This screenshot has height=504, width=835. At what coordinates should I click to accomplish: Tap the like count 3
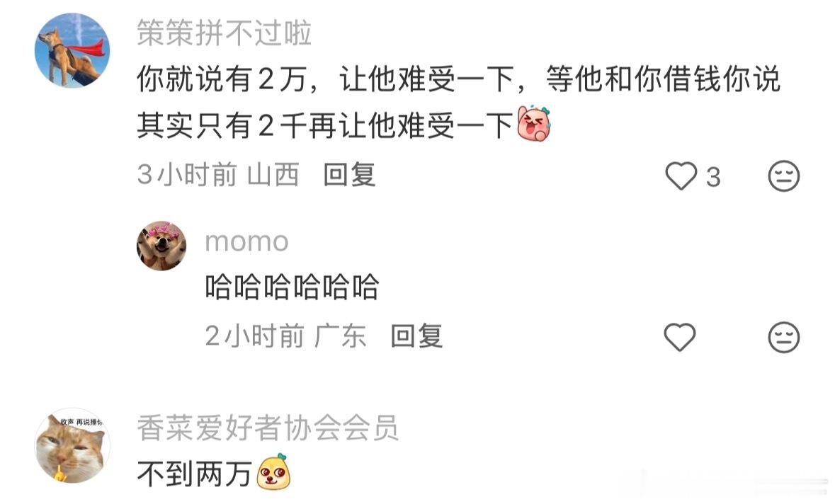[714, 177]
